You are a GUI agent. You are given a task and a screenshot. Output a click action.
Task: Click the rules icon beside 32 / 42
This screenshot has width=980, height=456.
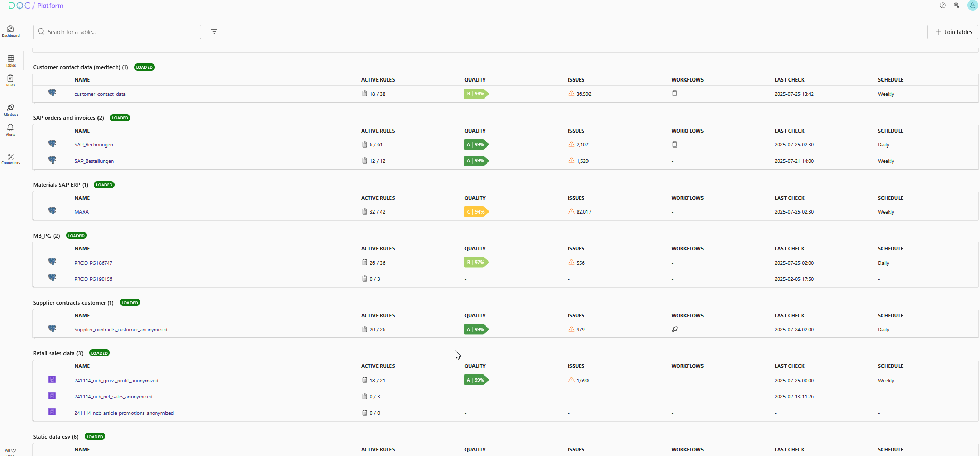pyautogui.click(x=365, y=211)
